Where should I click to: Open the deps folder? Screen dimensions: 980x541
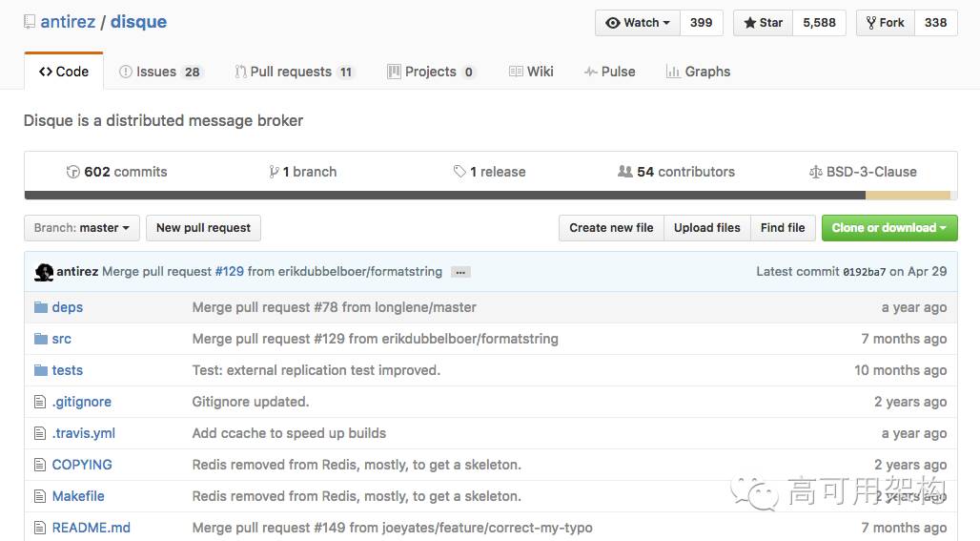click(x=68, y=307)
